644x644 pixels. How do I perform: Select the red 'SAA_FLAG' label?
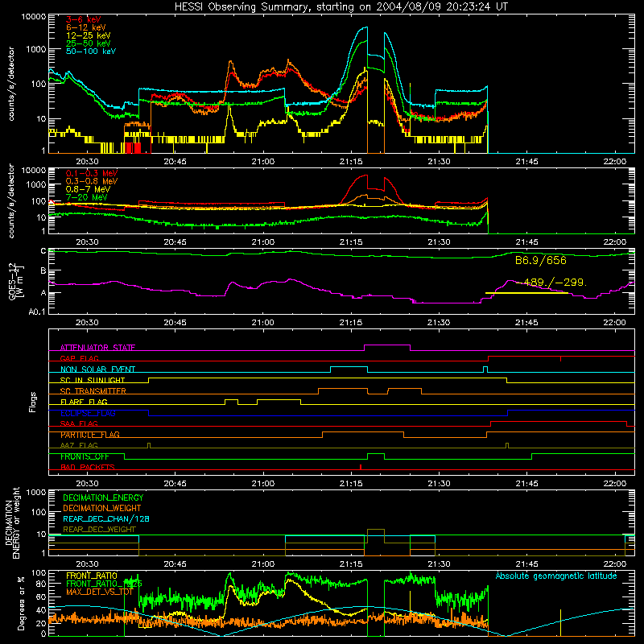(79, 423)
